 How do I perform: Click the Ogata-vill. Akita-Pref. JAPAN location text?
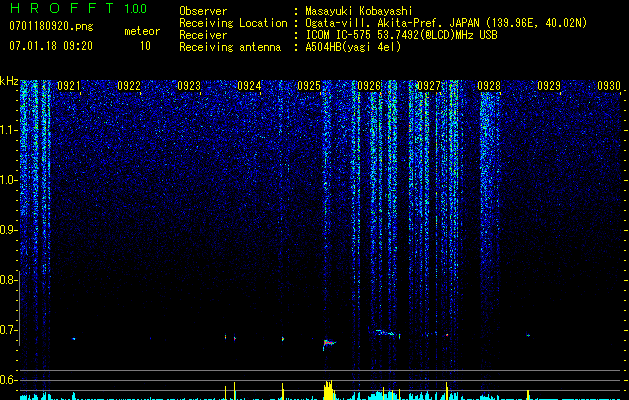coord(446,23)
